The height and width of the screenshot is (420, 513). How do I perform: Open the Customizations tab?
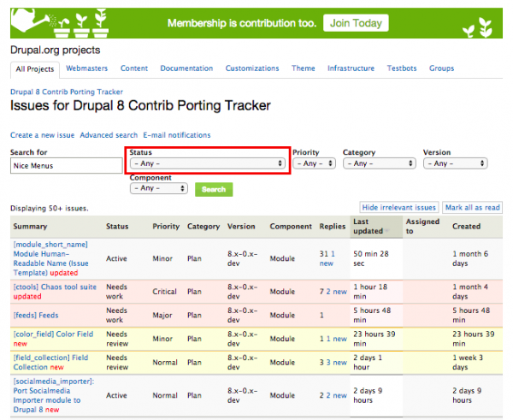(252, 68)
